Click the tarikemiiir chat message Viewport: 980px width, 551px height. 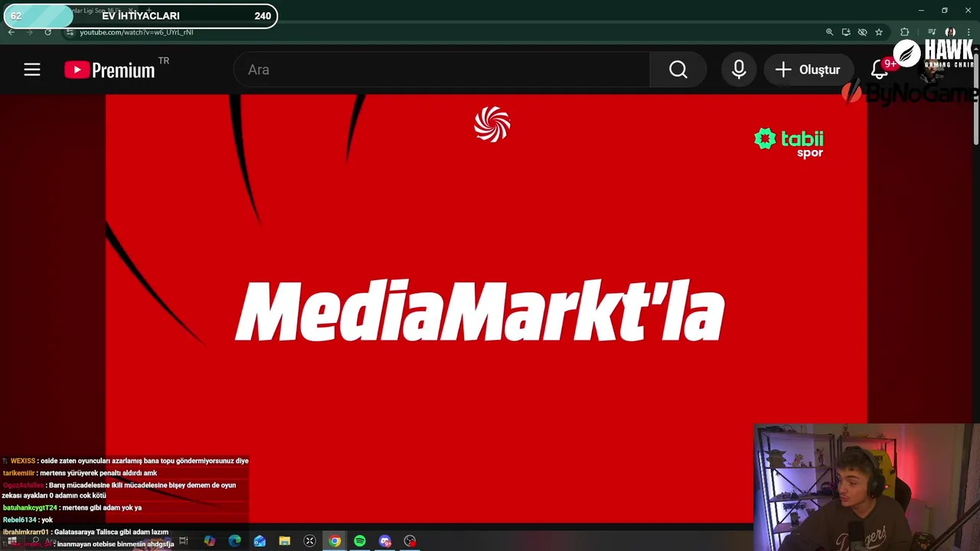[x=80, y=473]
